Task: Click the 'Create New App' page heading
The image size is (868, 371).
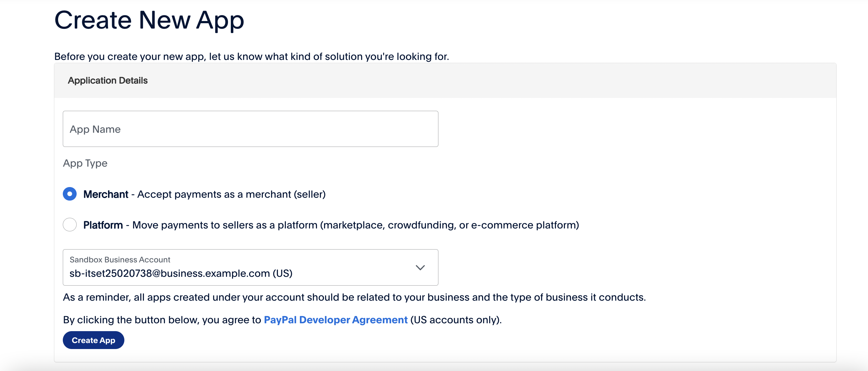Action: coord(149,20)
